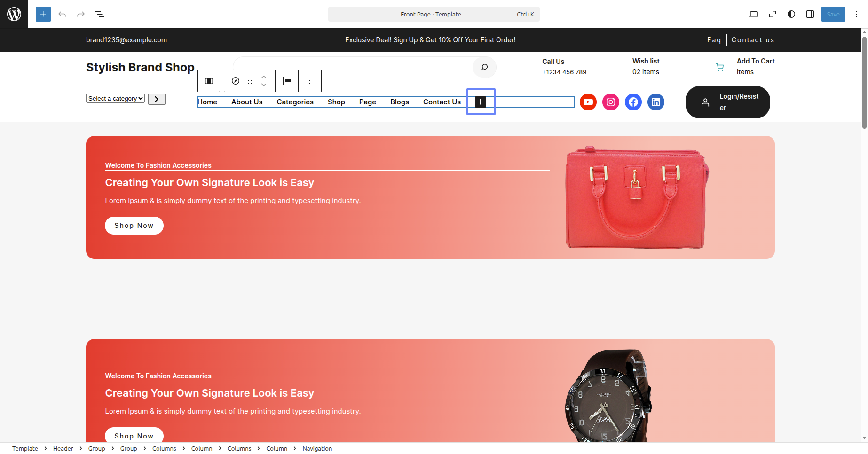Click the Save button
The image size is (868, 454).
(x=833, y=14)
